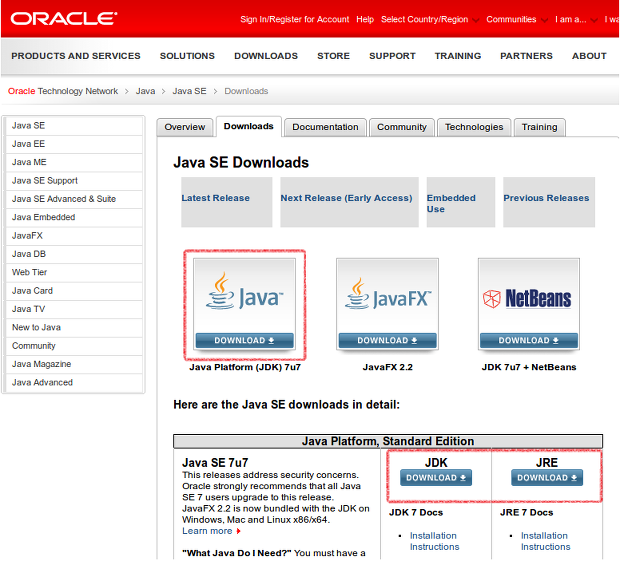
Task: Switch to the Overview tab
Action: pos(185,127)
